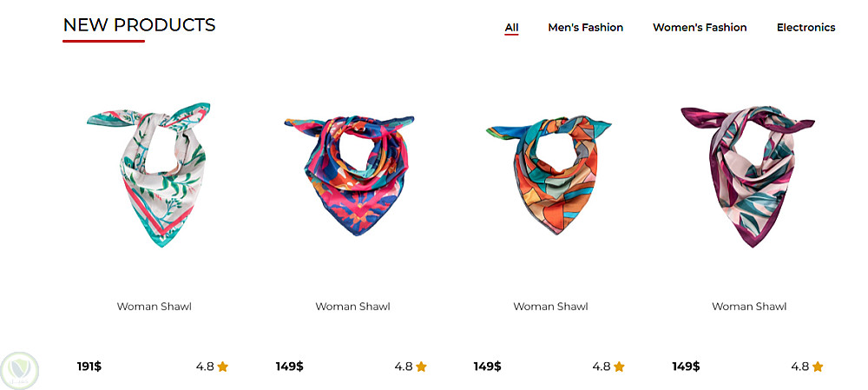Switch to the Men's Fashion tab
The width and height of the screenshot is (868, 390).
pyautogui.click(x=586, y=27)
